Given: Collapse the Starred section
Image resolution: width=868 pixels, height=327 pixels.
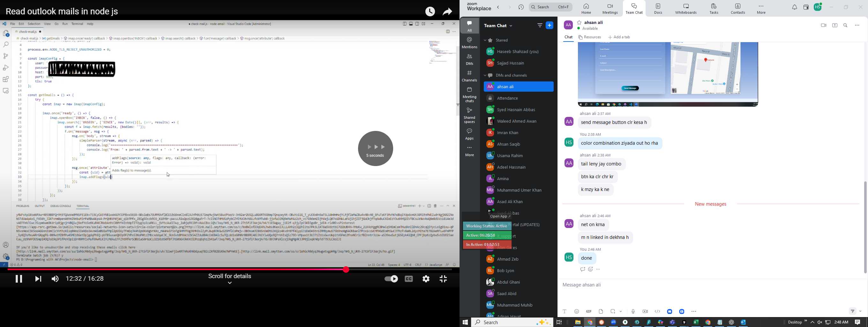Looking at the screenshot, I should coord(486,41).
